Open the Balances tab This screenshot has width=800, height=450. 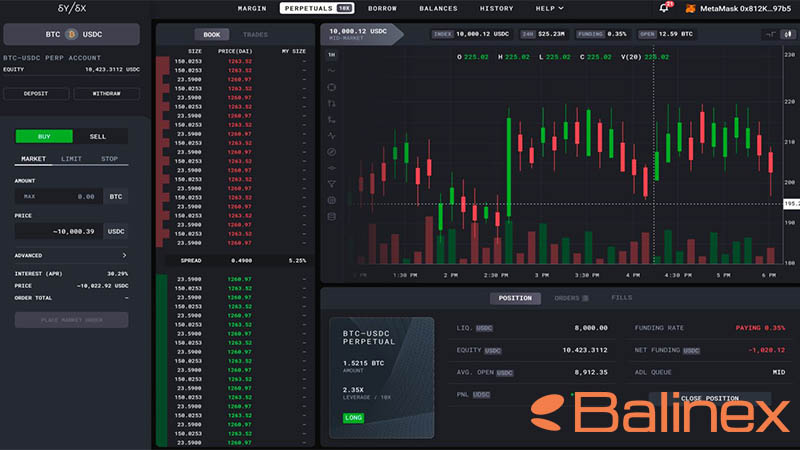click(x=438, y=8)
